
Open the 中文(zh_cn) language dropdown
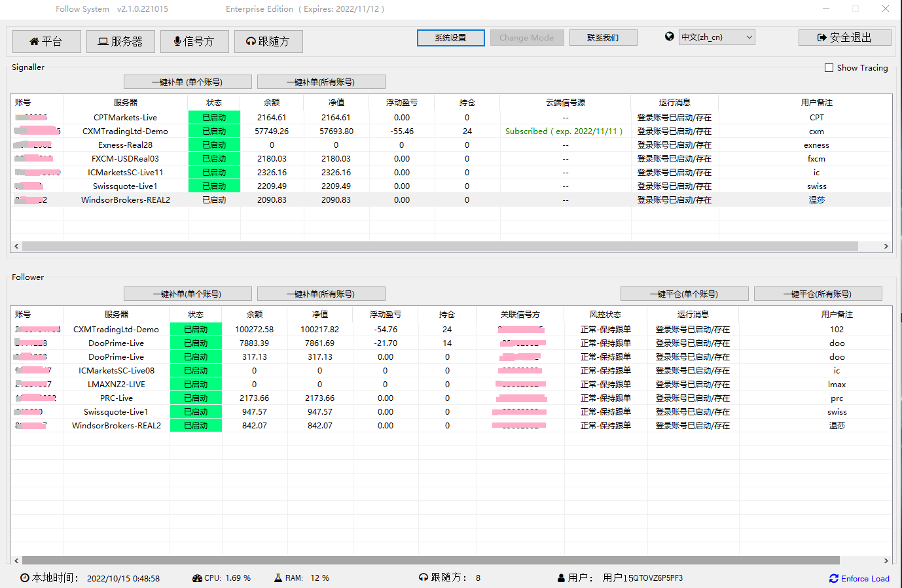716,37
